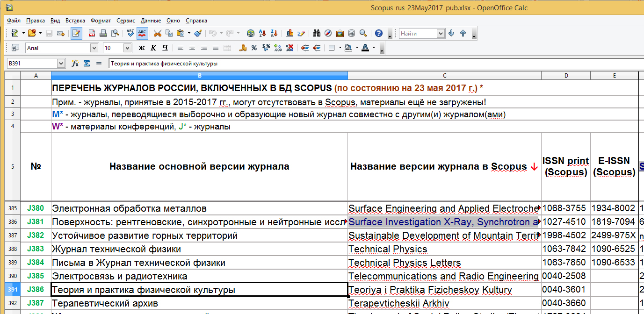644x314 pixels.
Task: Open Find & Replace binoculars icon
Action: (x=317, y=33)
